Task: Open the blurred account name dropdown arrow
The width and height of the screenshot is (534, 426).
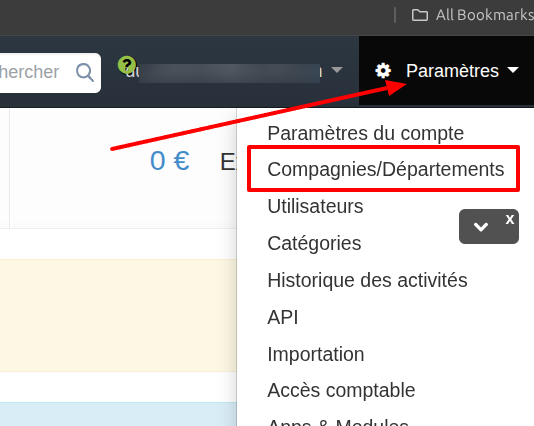Action: tap(337, 70)
